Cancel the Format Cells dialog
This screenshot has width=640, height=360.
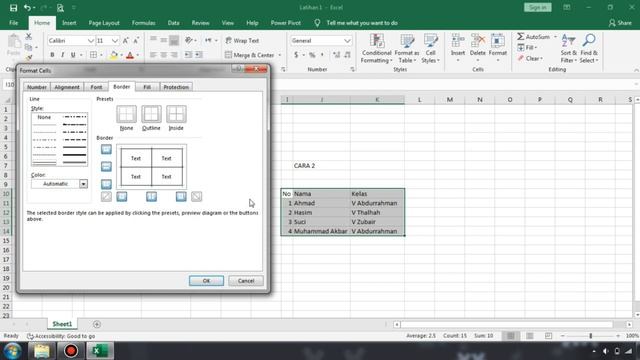[246, 281]
